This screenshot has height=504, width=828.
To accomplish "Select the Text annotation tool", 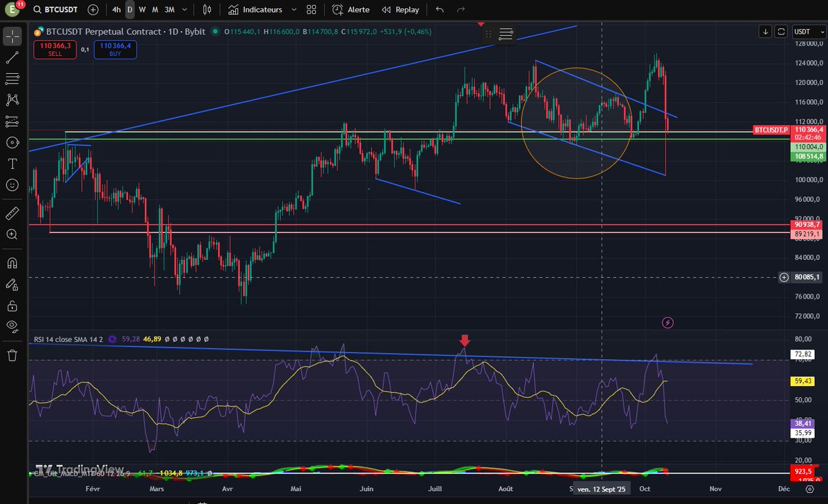I will 12,164.
